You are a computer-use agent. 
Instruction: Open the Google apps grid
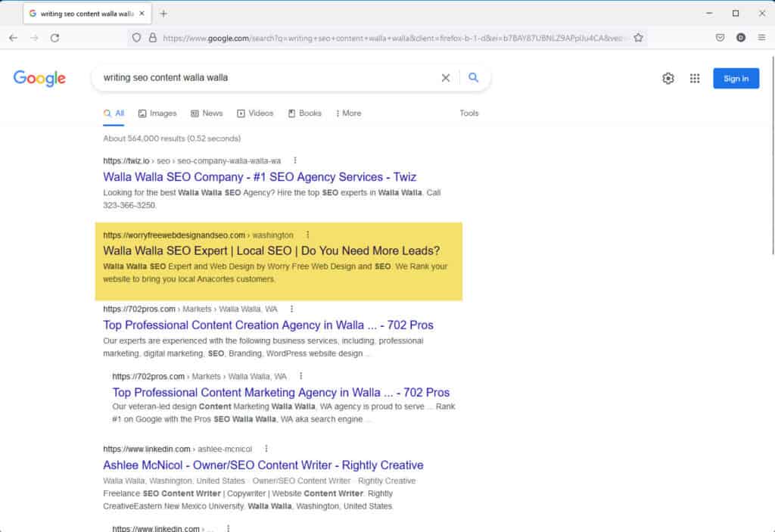695,78
